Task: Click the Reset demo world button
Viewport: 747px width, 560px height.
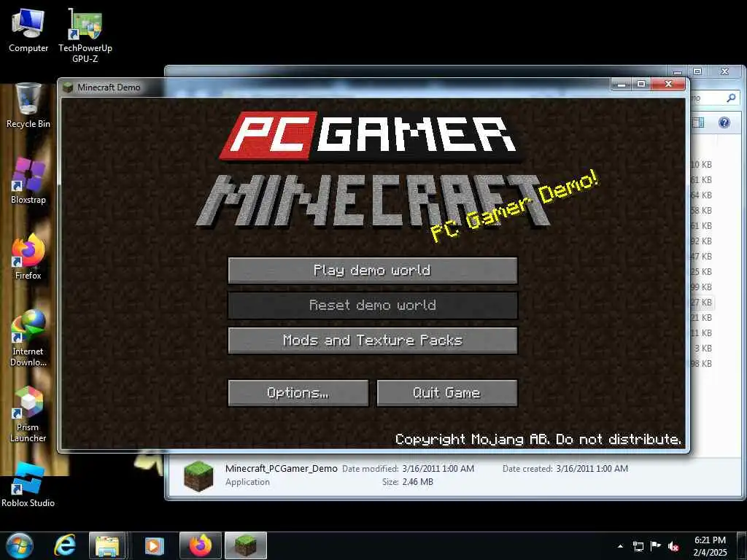Action: pos(373,306)
